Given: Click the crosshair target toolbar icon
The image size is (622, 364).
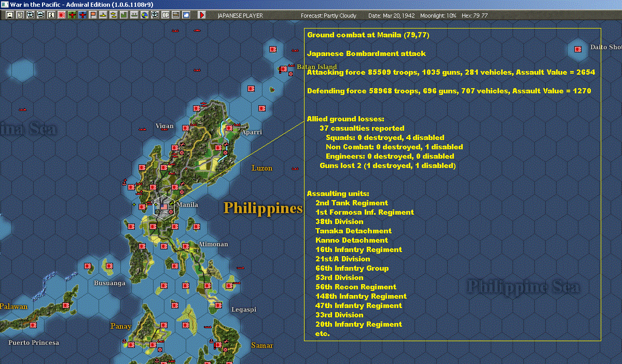Looking at the screenshot, I should pyautogui.click(x=155, y=15).
